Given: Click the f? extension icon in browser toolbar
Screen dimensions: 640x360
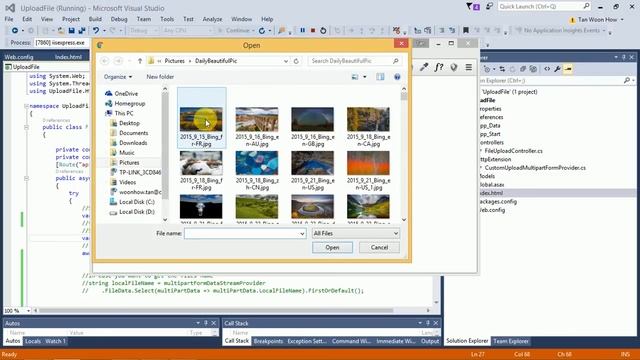Looking at the screenshot, I should 439,67.
